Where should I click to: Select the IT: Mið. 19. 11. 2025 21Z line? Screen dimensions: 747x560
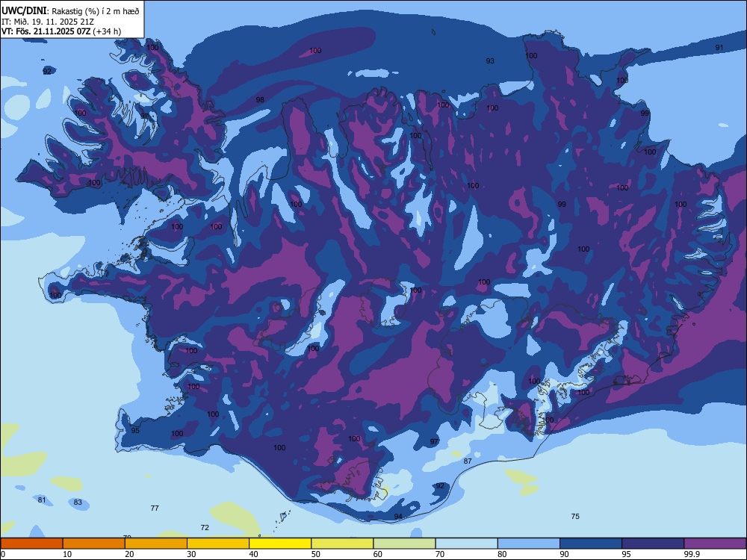(x=48, y=22)
